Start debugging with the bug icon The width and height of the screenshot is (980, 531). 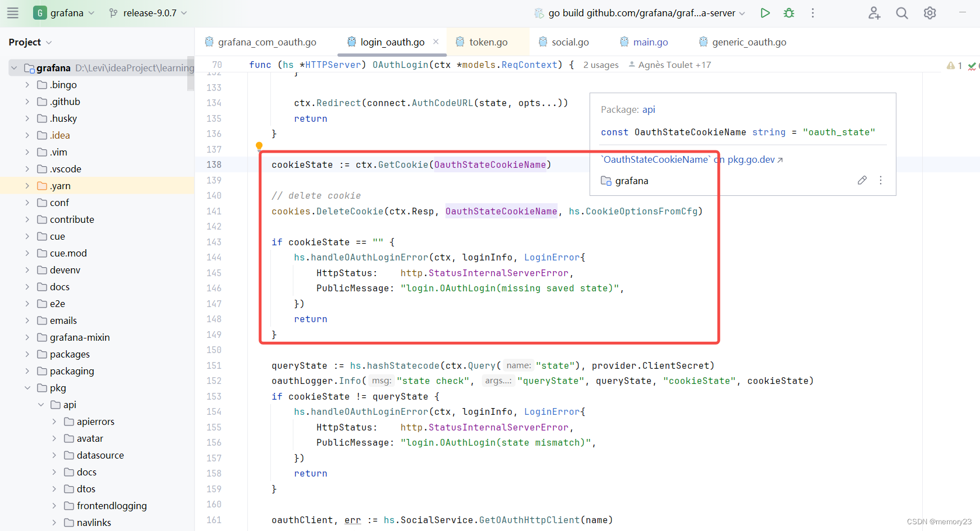[x=789, y=13]
